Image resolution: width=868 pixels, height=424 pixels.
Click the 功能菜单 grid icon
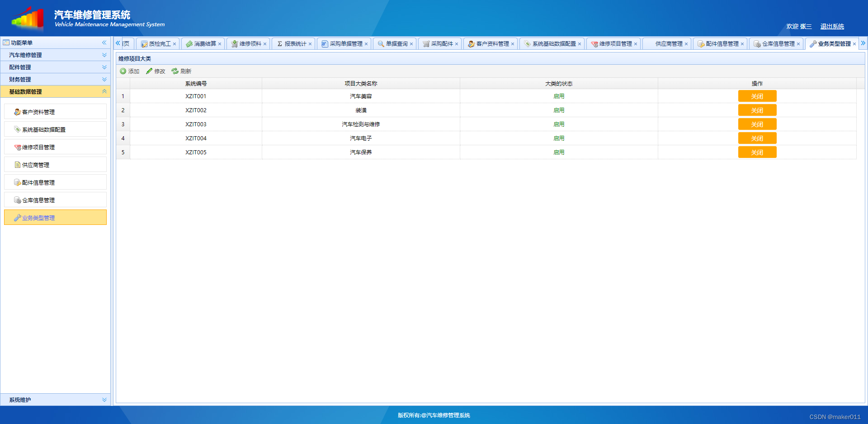[6, 43]
